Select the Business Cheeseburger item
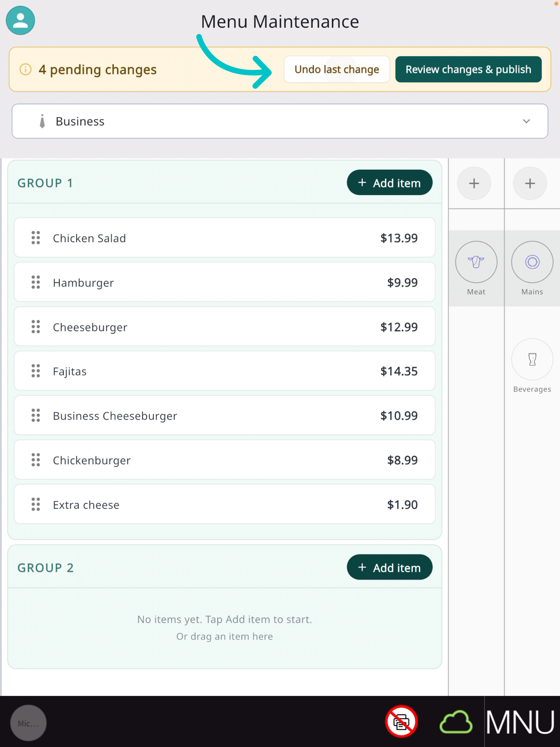 pyautogui.click(x=225, y=416)
